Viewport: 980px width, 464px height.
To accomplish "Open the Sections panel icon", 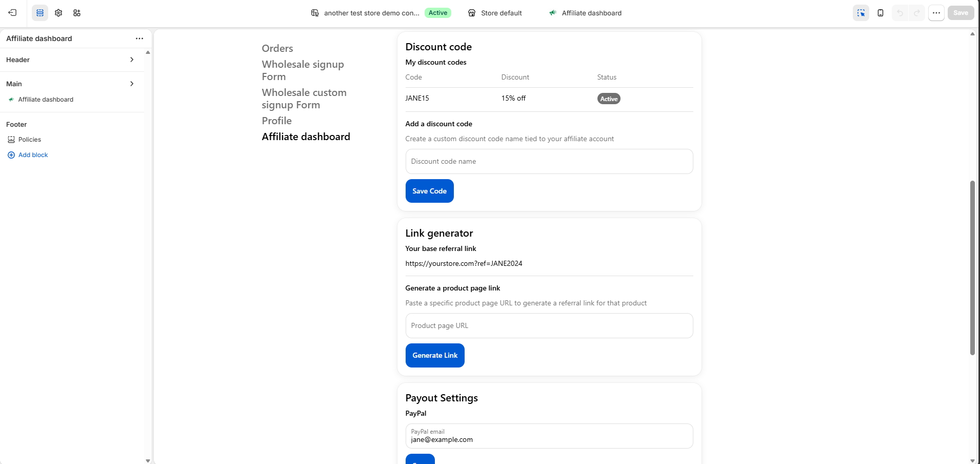I will tap(40, 13).
